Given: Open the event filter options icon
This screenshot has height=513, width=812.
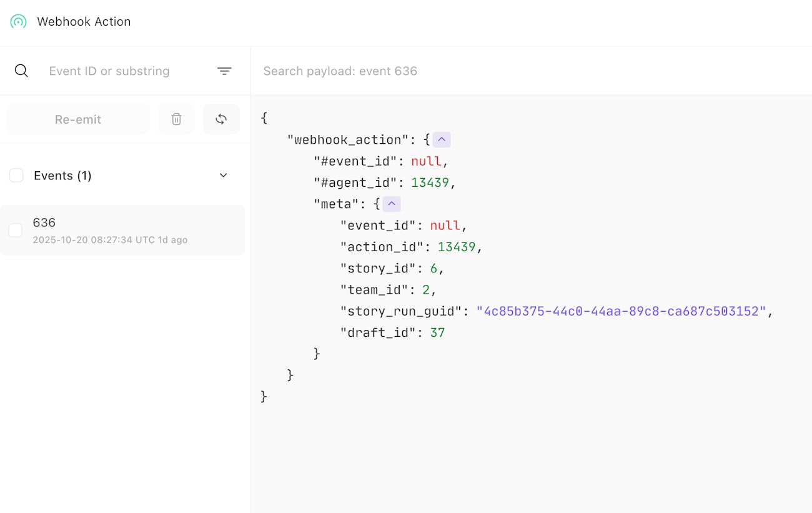Looking at the screenshot, I should point(224,71).
